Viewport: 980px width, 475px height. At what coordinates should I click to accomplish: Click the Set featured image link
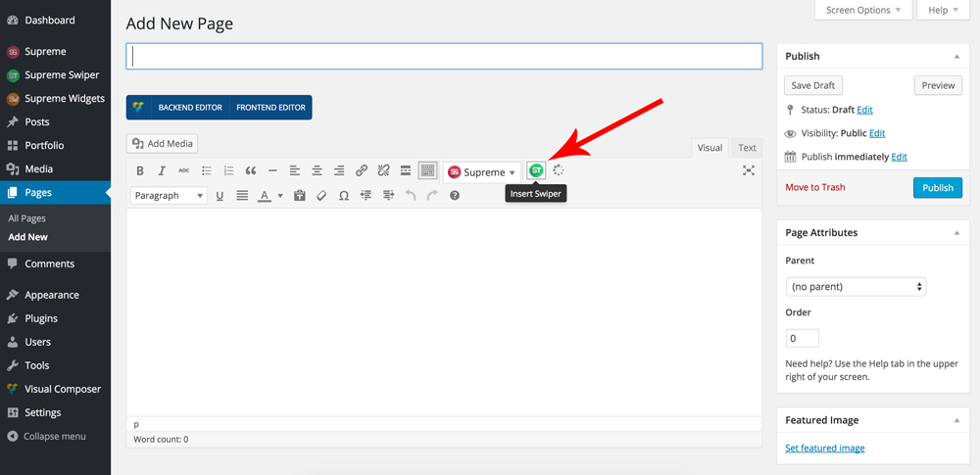tap(825, 448)
